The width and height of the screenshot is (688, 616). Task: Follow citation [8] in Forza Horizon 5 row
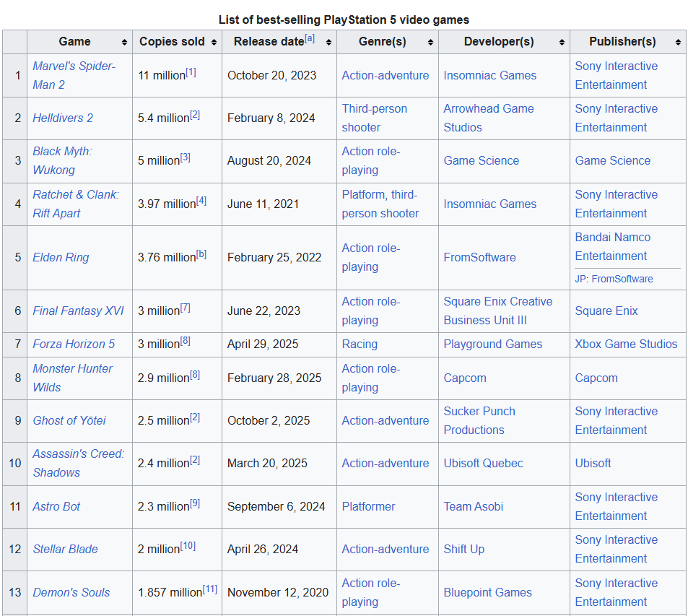coord(185,341)
